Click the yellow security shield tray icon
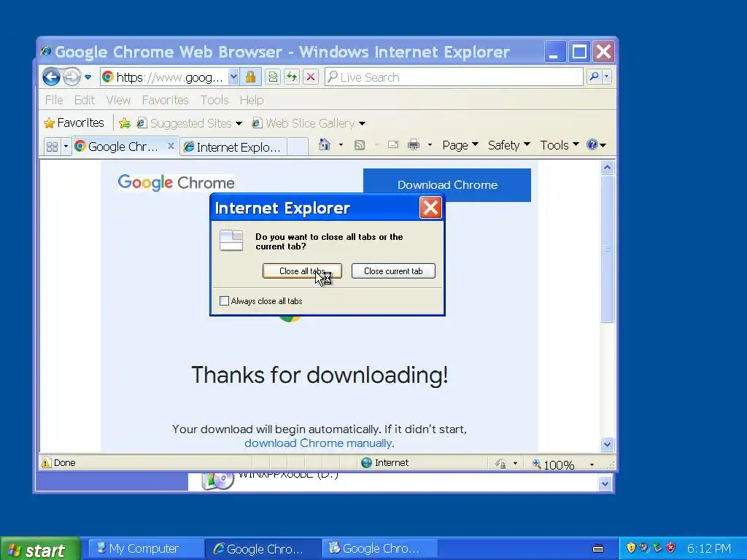Image resolution: width=747 pixels, height=560 pixels. [x=631, y=548]
